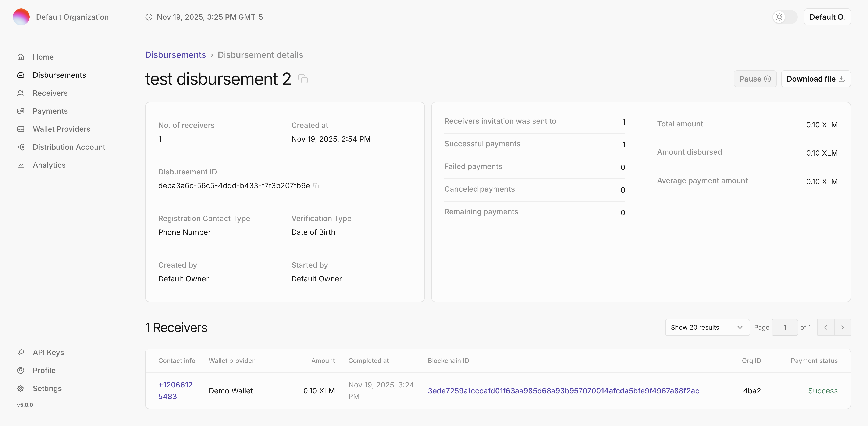Open the Show 20 results dropdown
Screen dimensions: 868x426
707,327
